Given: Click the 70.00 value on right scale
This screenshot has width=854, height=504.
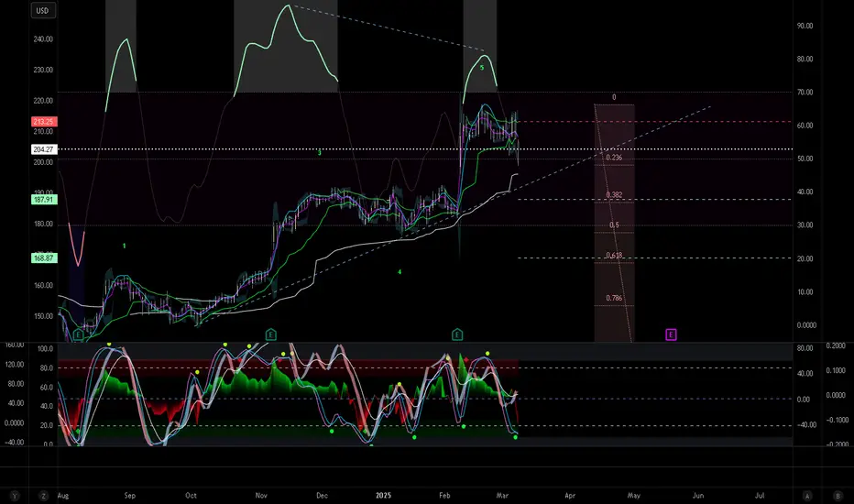Looking at the screenshot, I should click(805, 93).
